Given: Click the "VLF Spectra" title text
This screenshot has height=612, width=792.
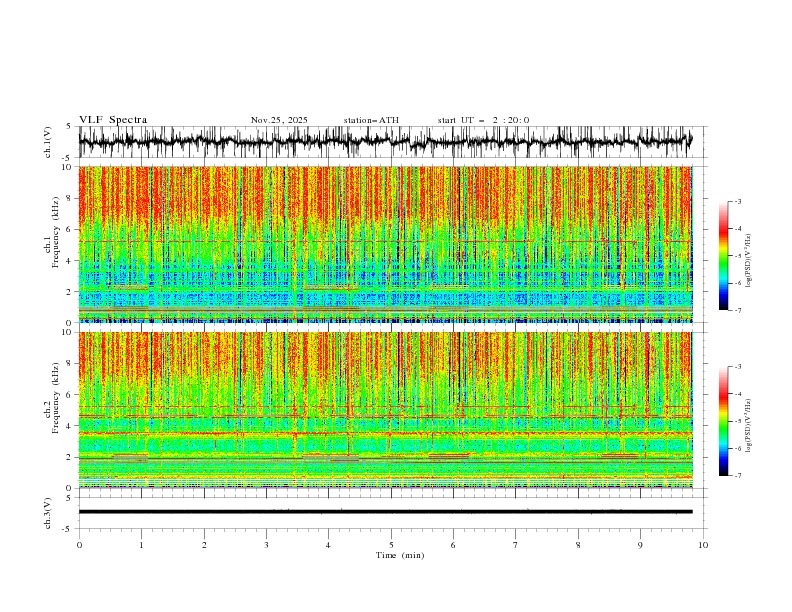Looking at the screenshot, I should pyautogui.click(x=113, y=120).
